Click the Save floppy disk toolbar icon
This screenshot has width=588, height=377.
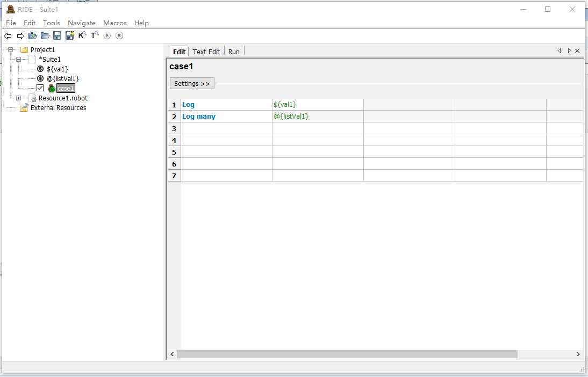[57, 35]
